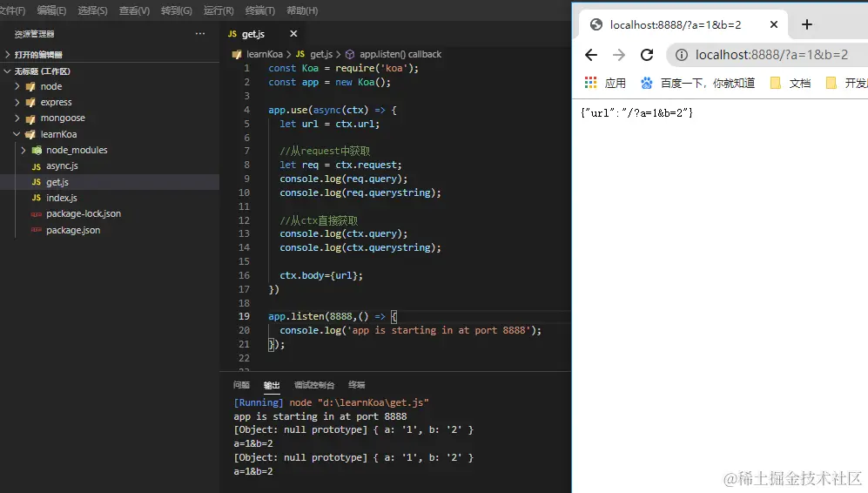
Task: Expand the node folder chevron
Action: coord(17,86)
